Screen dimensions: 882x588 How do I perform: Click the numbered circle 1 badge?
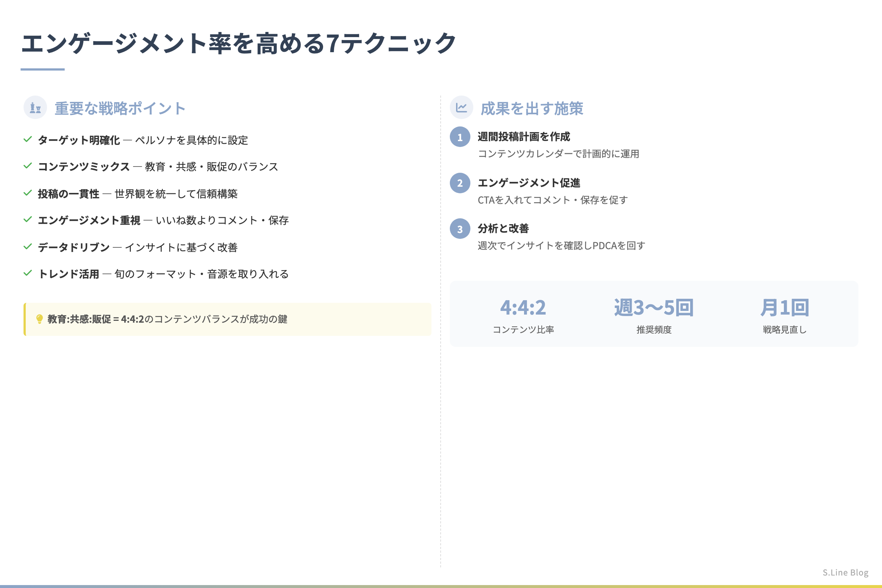pos(460,137)
